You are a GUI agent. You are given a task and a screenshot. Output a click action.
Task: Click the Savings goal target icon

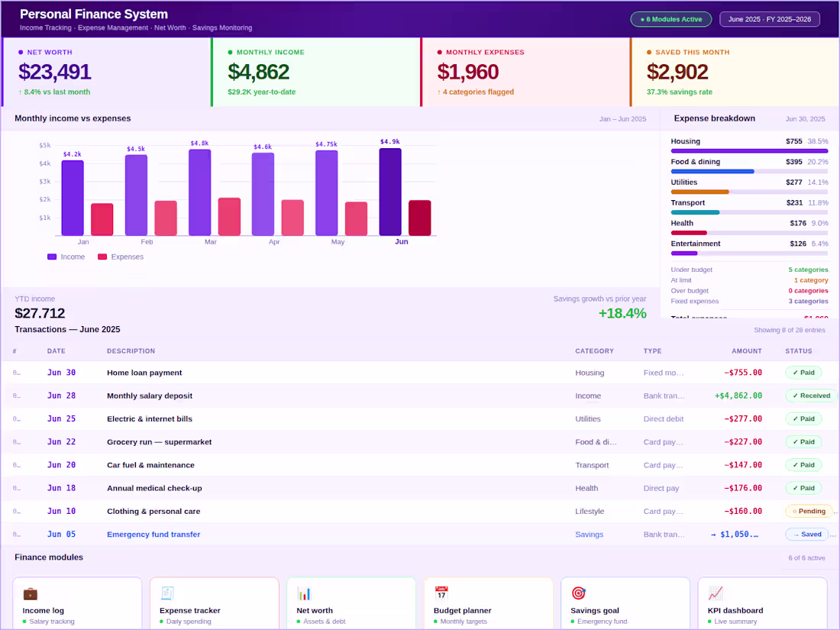(579, 593)
